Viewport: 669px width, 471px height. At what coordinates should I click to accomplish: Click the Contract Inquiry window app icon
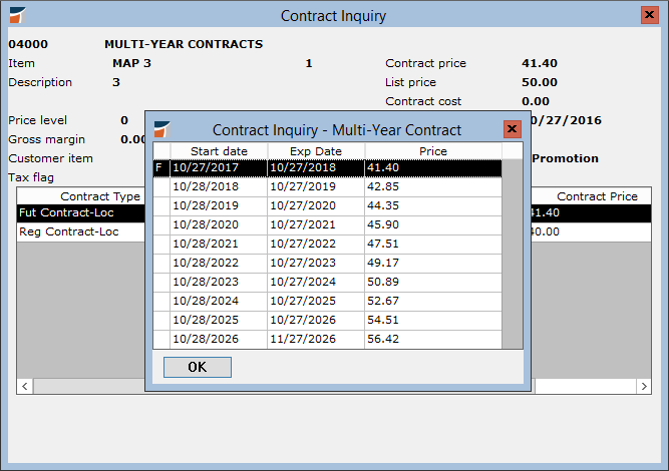pos(17,16)
